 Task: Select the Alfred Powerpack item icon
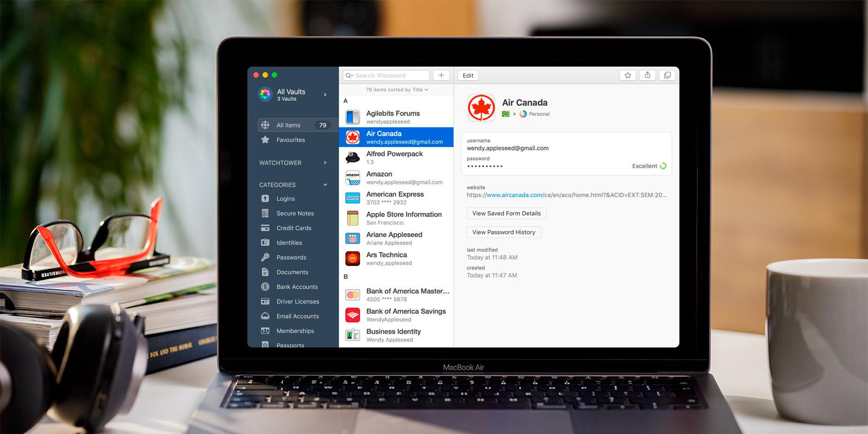pos(353,157)
